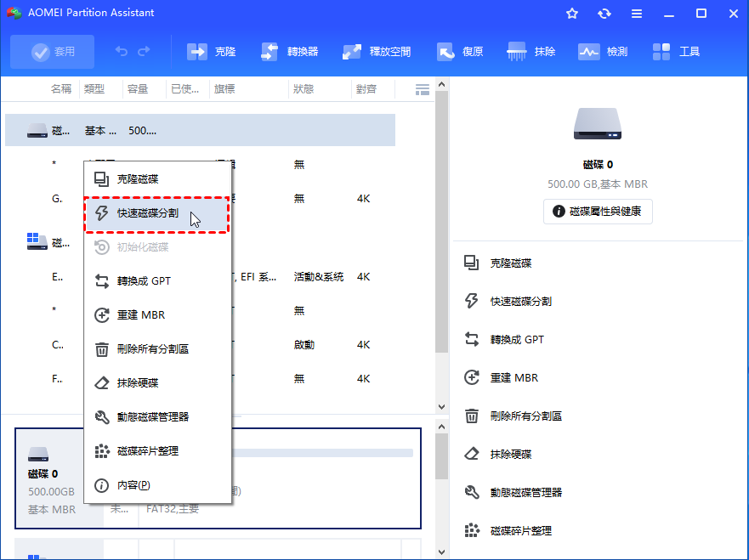The width and height of the screenshot is (749, 560).
Task: Open the 工具 tools menu
Action: [676, 52]
